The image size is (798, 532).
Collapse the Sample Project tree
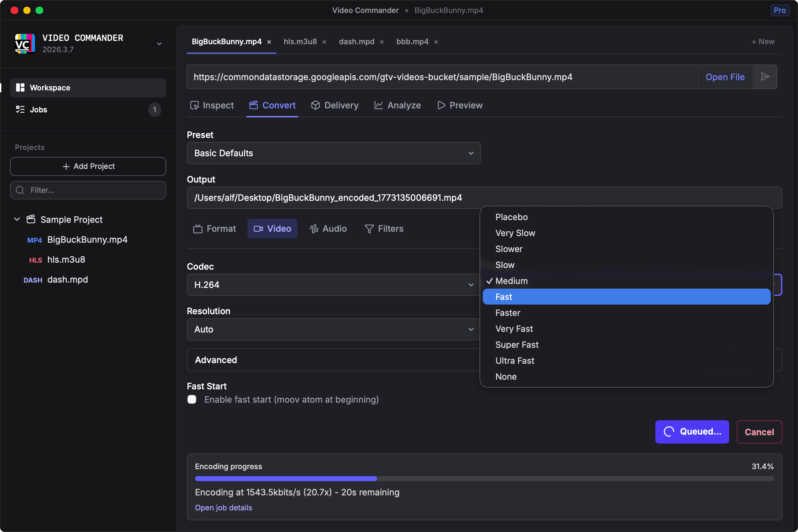click(17, 219)
